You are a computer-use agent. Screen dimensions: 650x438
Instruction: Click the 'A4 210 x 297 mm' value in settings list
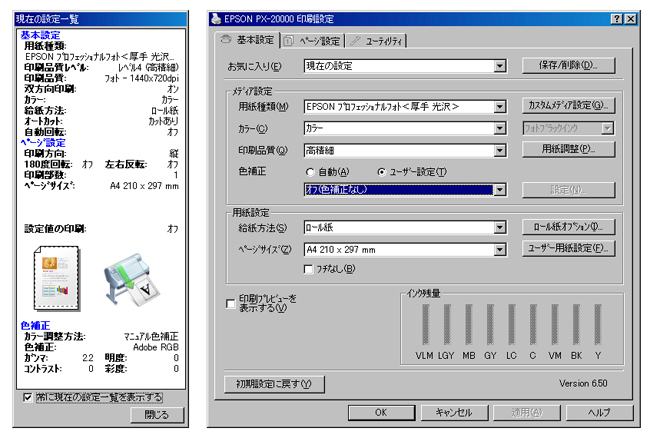point(144,186)
